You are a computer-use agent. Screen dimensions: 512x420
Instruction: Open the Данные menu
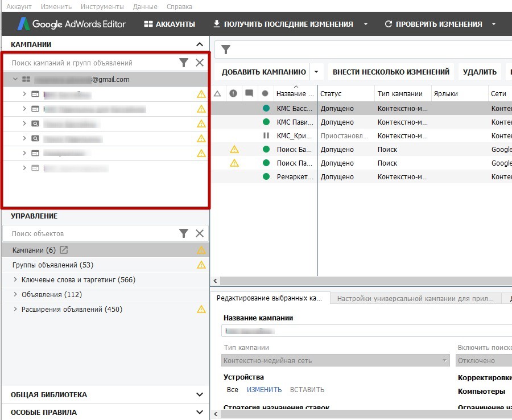[x=145, y=6]
